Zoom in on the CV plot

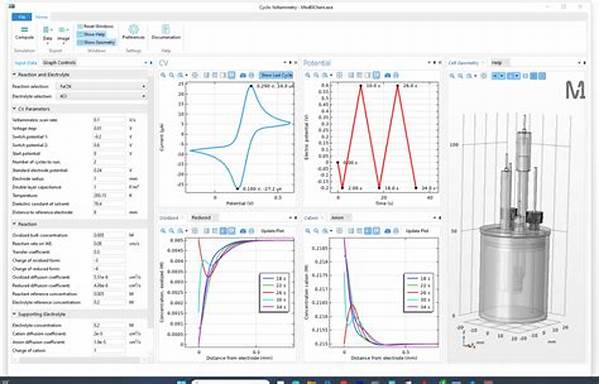pyautogui.click(x=163, y=75)
